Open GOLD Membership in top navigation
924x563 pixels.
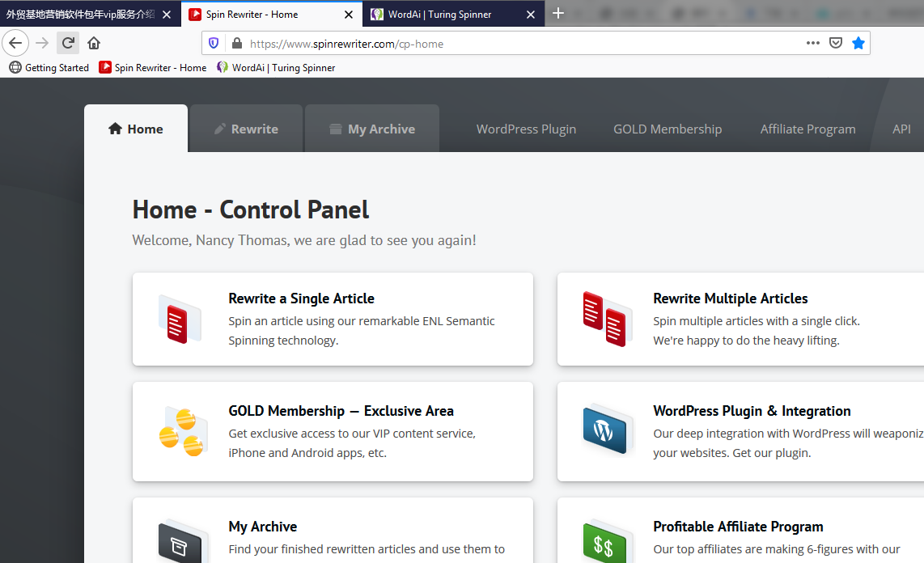(667, 129)
